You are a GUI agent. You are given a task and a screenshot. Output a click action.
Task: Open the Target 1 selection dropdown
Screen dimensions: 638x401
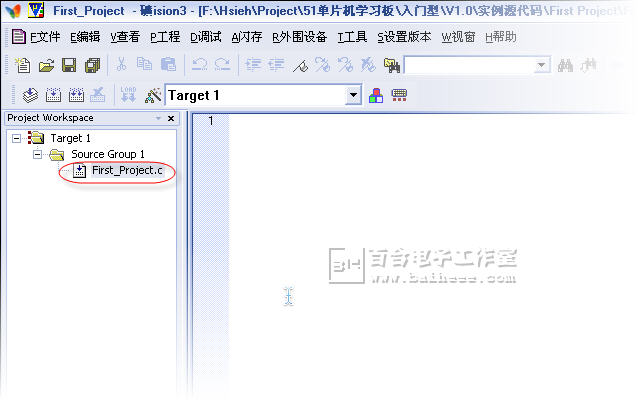point(353,95)
